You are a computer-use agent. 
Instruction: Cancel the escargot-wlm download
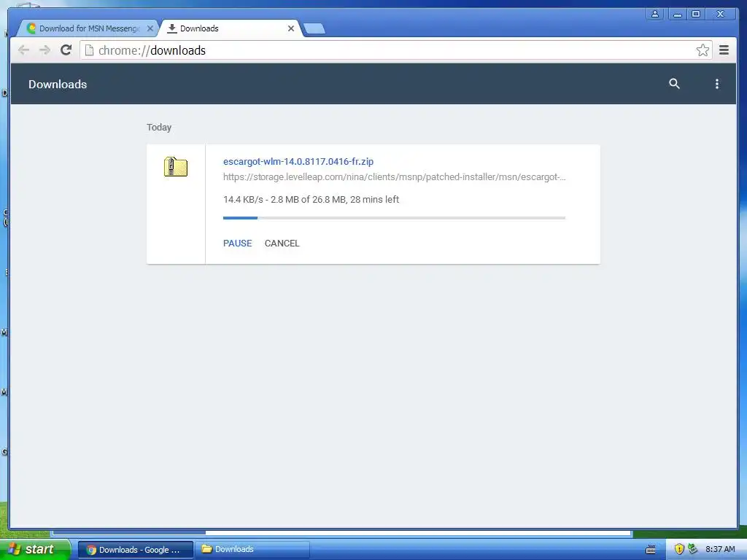(282, 244)
